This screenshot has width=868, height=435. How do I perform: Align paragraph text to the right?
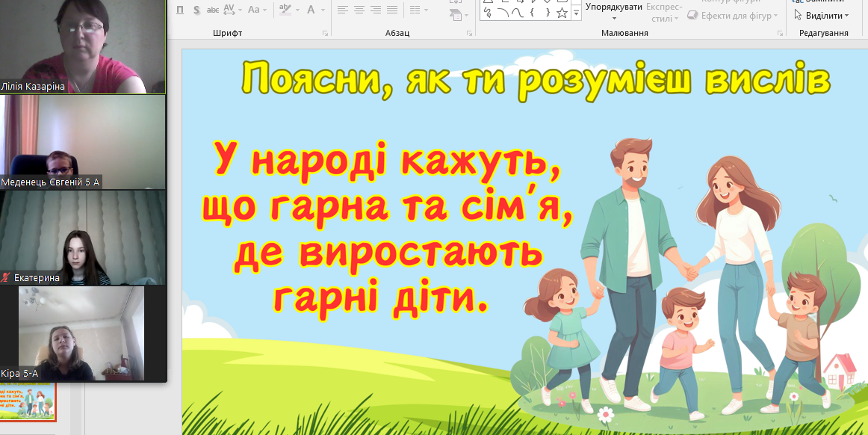pyautogui.click(x=376, y=10)
